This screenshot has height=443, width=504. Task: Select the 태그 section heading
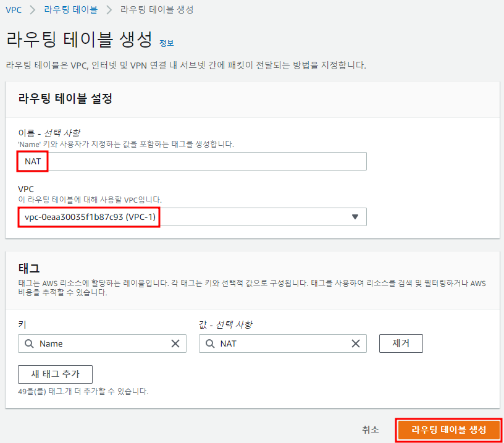click(x=29, y=268)
